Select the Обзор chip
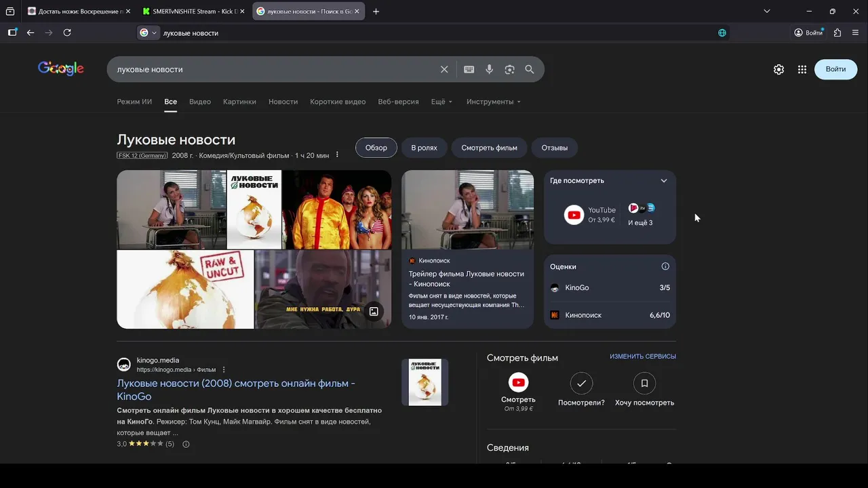The height and width of the screenshot is (488, 868). point(376,148)
